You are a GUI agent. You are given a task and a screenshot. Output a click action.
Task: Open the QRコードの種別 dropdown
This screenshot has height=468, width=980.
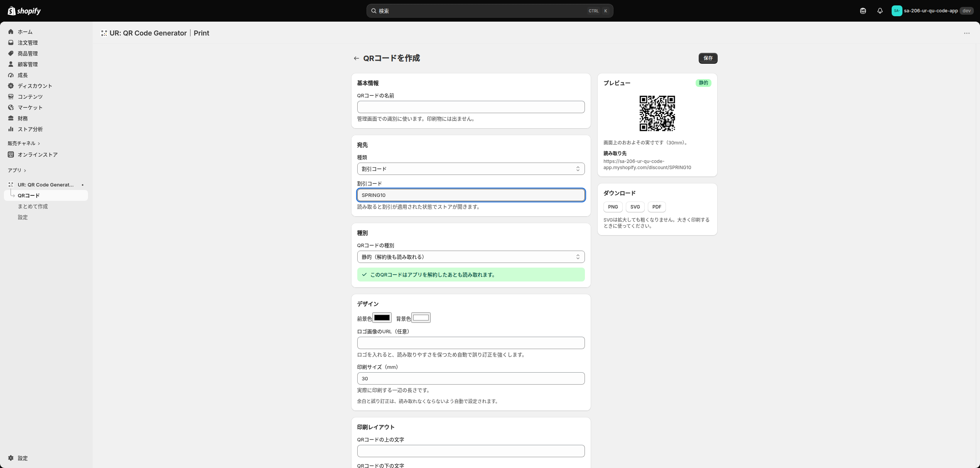click(471, 257)
